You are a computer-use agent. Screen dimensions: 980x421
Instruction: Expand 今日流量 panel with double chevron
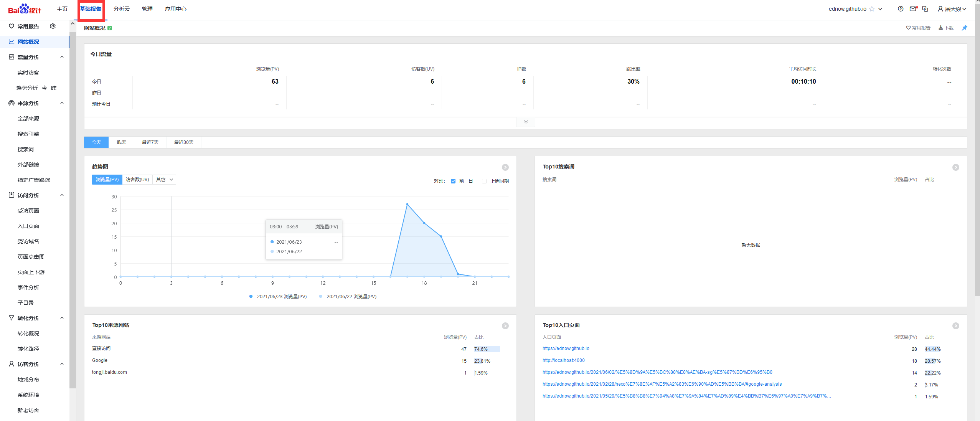(x=526, y=122)
